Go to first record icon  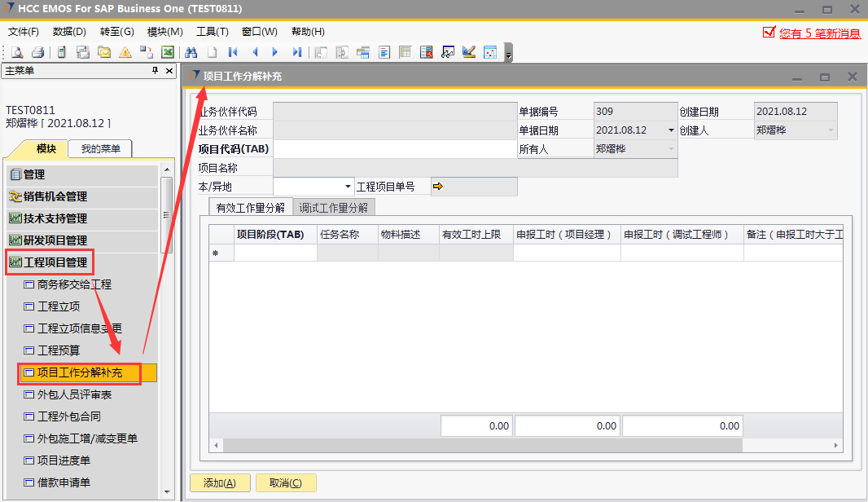click(x=233, y=52)
